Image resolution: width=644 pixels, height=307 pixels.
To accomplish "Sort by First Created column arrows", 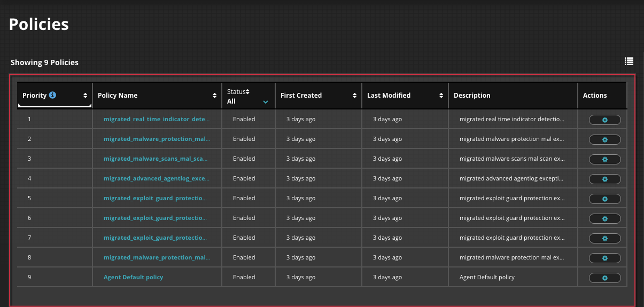I will tap(355, 96).
